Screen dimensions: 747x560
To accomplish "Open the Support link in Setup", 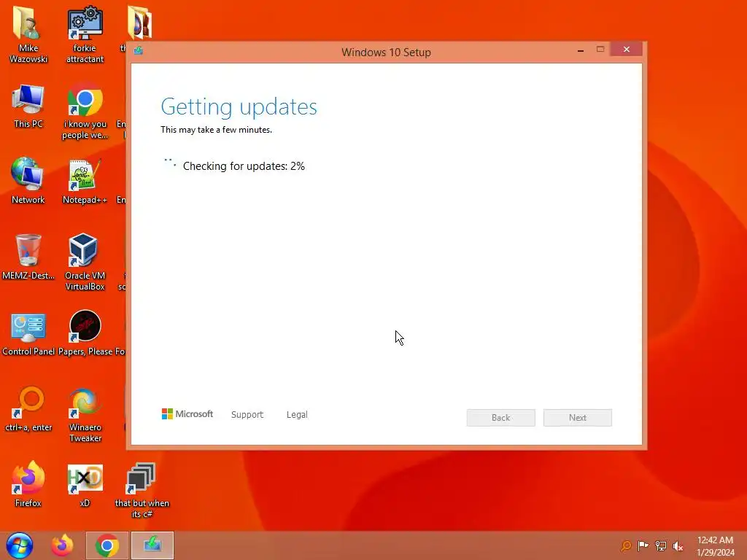I will coord(247,415).
